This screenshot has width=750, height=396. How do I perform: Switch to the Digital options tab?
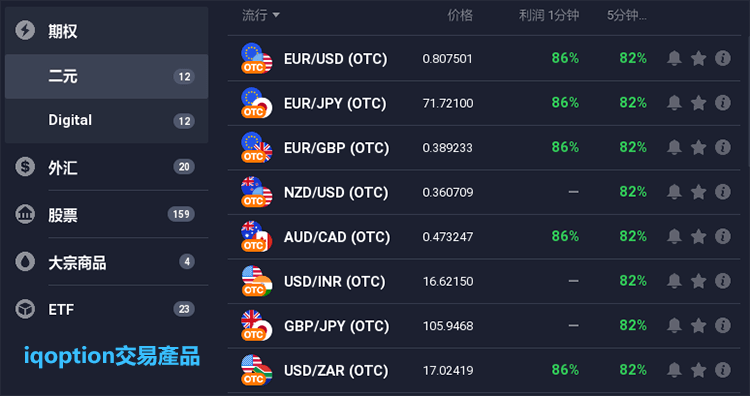(107, 121)
